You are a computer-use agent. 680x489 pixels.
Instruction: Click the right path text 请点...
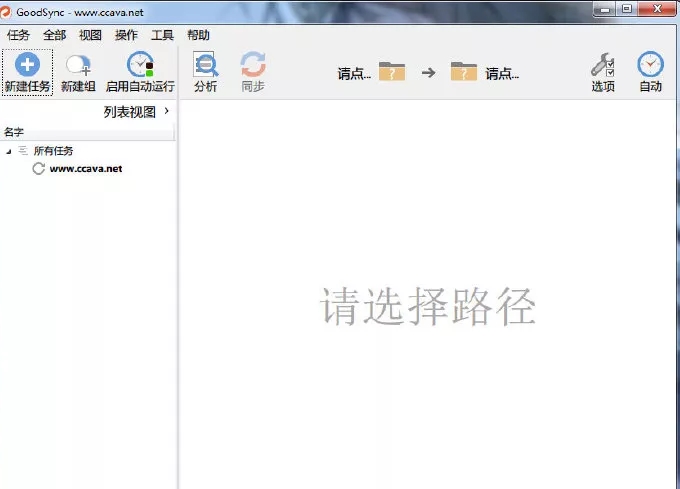click(502, 73)
